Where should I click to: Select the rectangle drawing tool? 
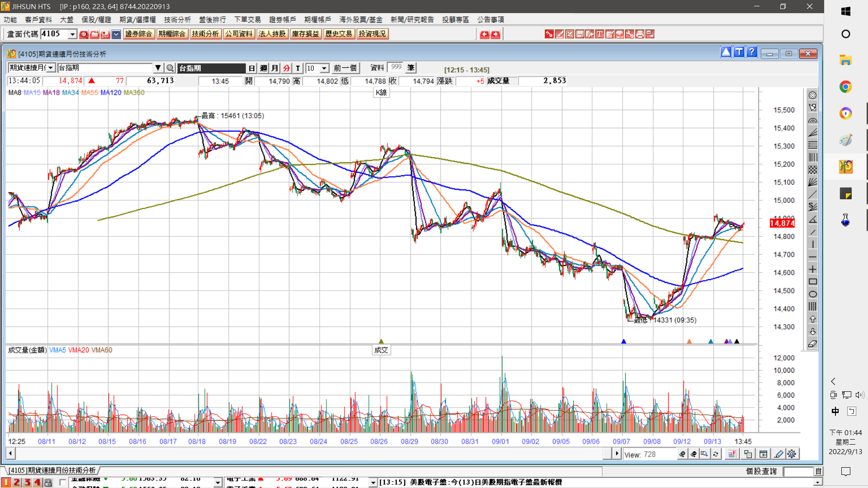(812, 282)
